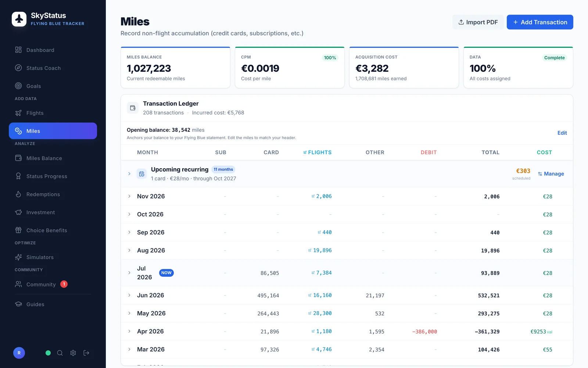Click the Community people icon
The width and height of the screenshot is (588, 368).
(x=18, y=284)
